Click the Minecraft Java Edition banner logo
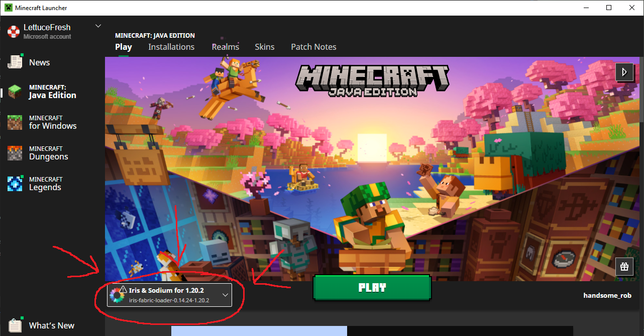This screenshot has height=336, width=644. click(372, 80)
